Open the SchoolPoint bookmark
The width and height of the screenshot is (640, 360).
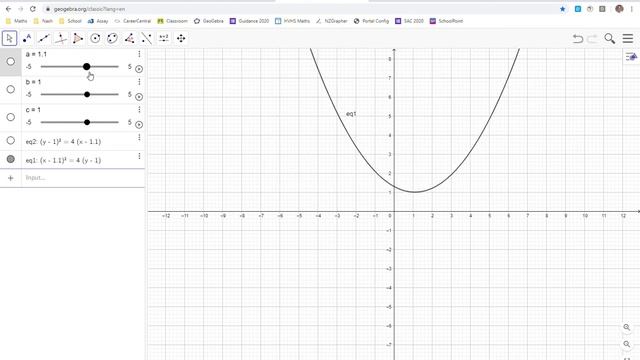tap(447, 21)
